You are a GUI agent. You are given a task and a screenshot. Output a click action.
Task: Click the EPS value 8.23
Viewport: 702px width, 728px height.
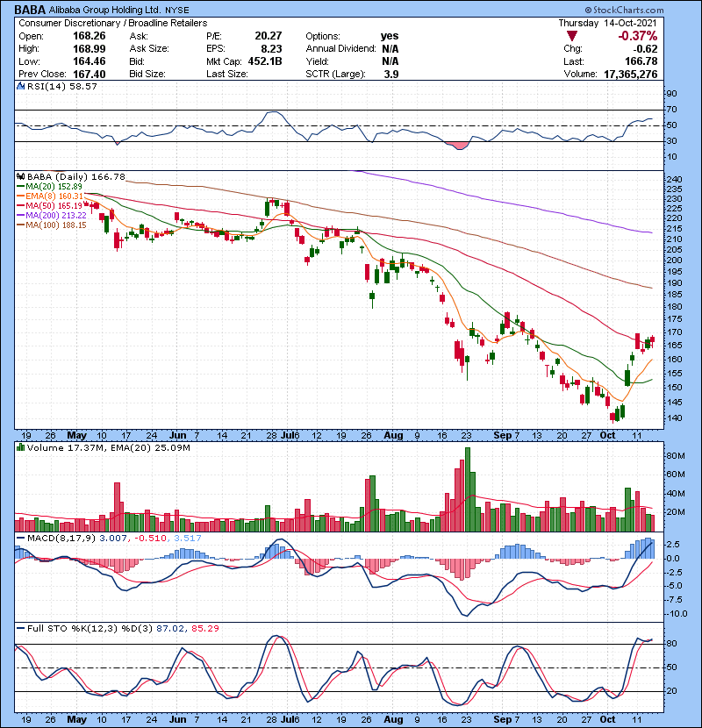tap(271, 49)
